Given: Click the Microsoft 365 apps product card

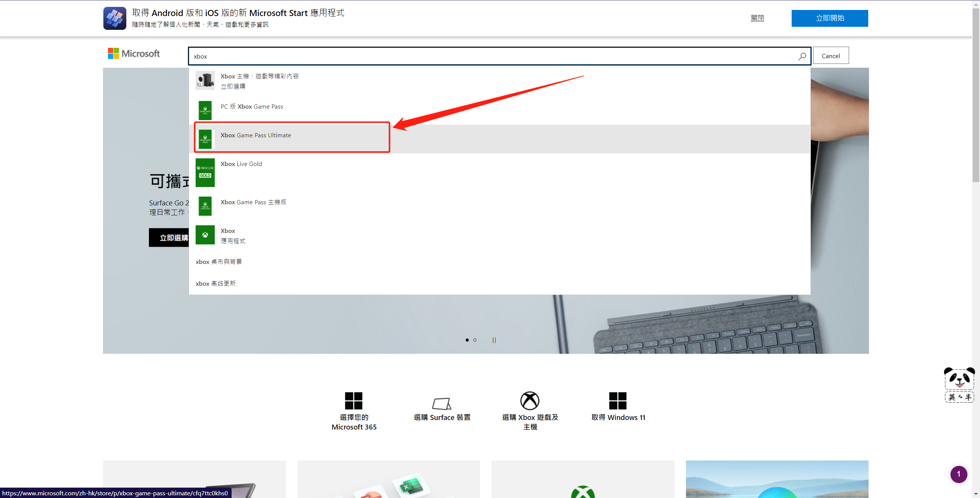Looking at the screenshot, I should click(x=389, y=479).
